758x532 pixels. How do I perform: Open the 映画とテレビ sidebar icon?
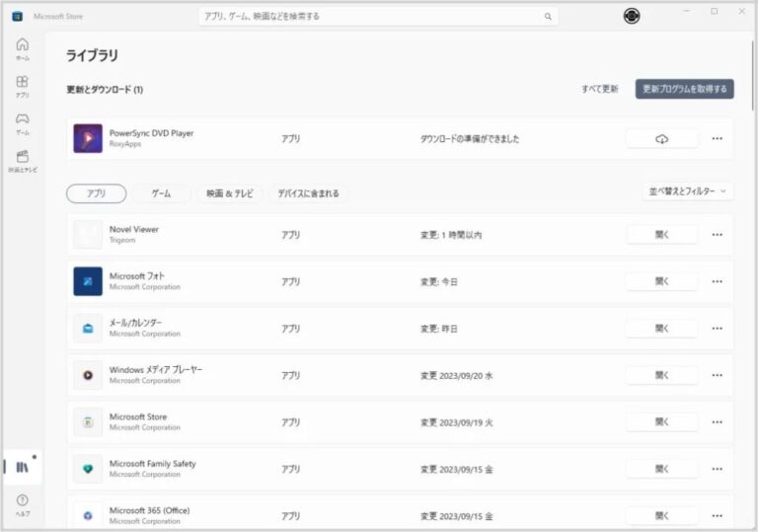22,160
